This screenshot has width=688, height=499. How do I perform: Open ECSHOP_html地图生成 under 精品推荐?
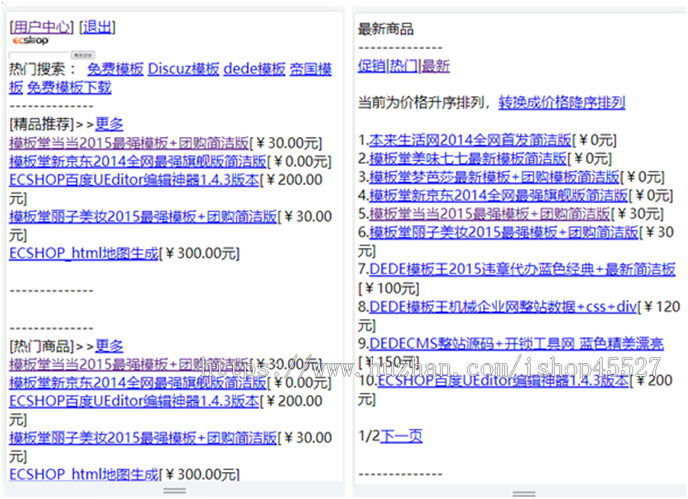point(84,253)
